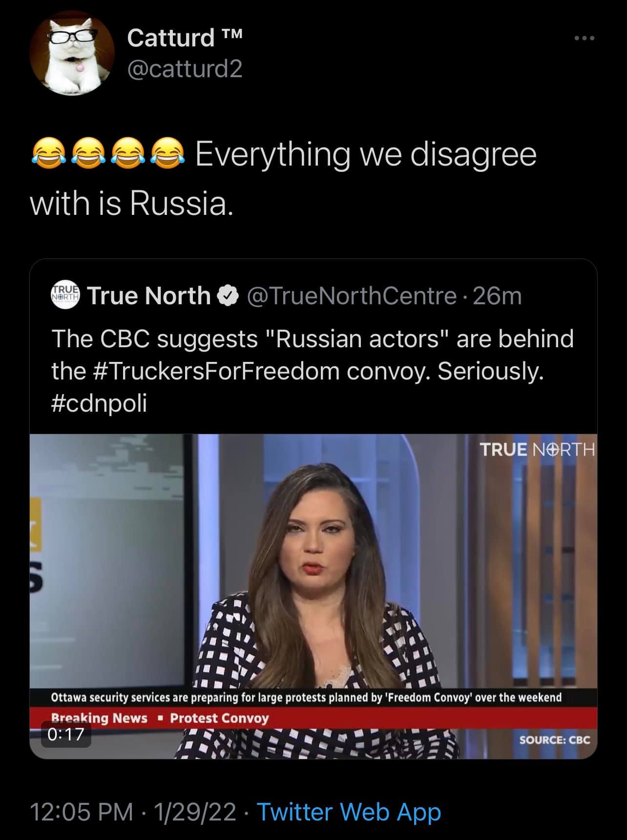Open the True North account name
Viewport: 627px width, 840px height.
point(148,296)
